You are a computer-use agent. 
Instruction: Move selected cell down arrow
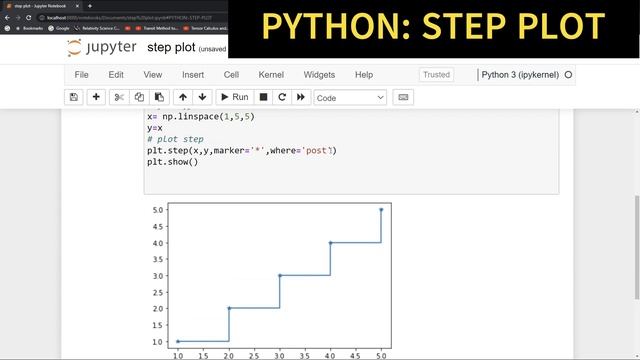pyautogui.click(x=202, y=97)
